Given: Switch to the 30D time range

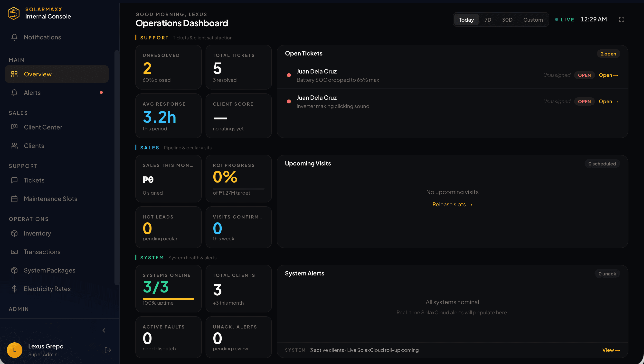Looking at the screenshot, I should [507, 19].
